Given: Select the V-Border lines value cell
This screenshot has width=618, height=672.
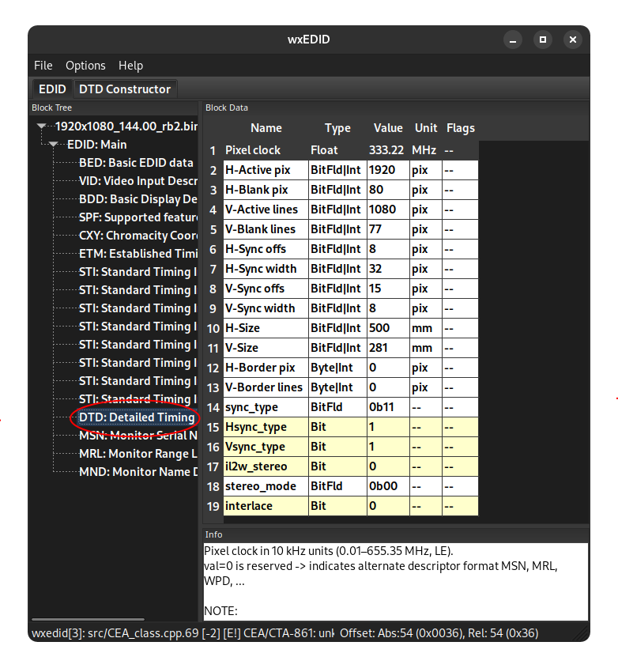Looking at the screenshot, I should coord(388,387).
